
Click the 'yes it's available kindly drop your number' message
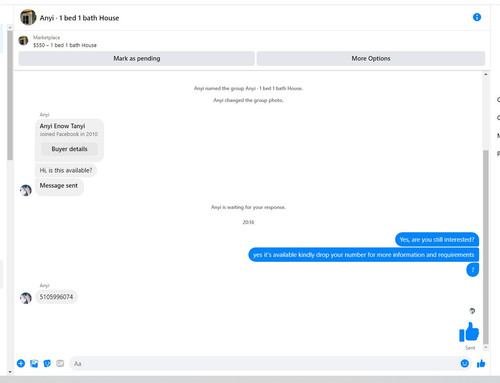tap(363, 255)
